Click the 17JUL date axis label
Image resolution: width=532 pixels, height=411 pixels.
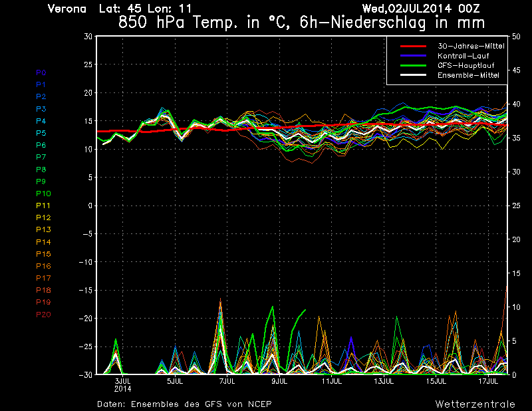(489, 382)
